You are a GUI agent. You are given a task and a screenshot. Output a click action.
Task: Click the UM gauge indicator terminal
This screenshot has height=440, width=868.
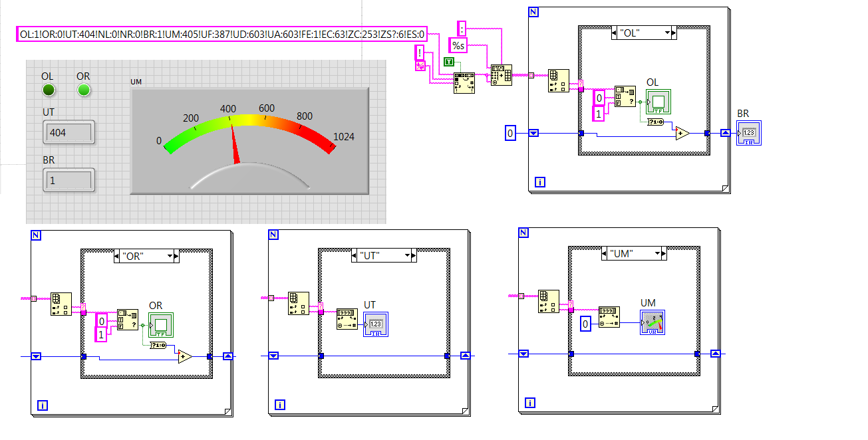[652, 322]
